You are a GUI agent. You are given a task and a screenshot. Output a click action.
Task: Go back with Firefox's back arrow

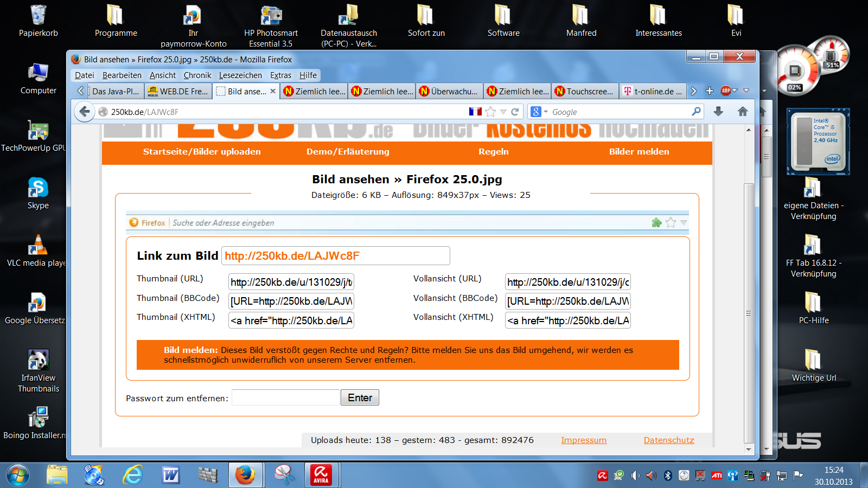[x=84, y=112]
